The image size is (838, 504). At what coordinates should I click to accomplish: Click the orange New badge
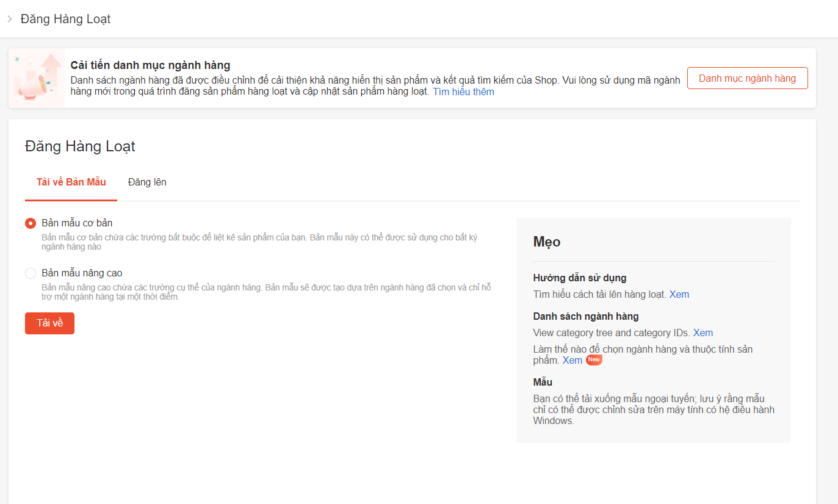(594, 360)
